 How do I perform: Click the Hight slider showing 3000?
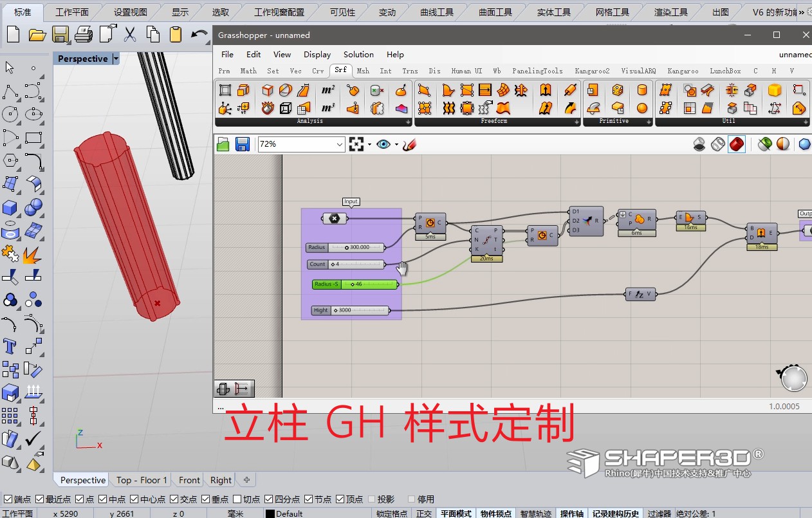coord(351,310)
